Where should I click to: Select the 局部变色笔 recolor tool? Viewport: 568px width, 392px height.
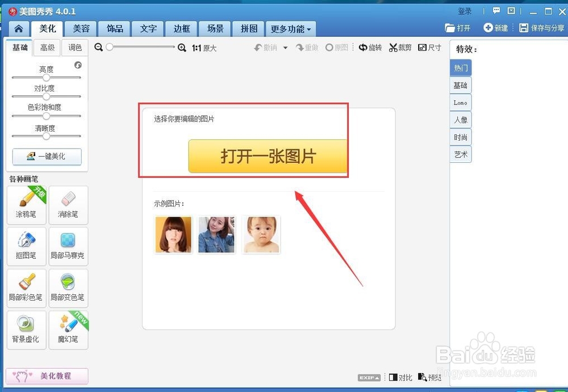68,288
